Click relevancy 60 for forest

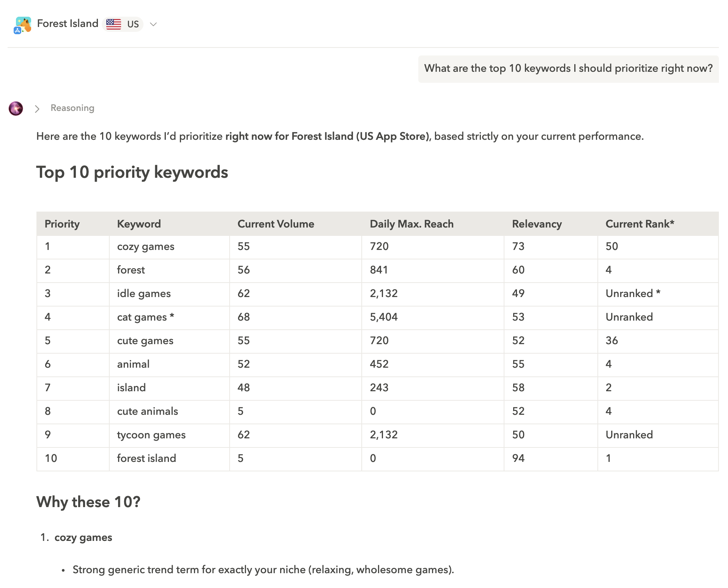pyautogui.click(x=518, y=270)
